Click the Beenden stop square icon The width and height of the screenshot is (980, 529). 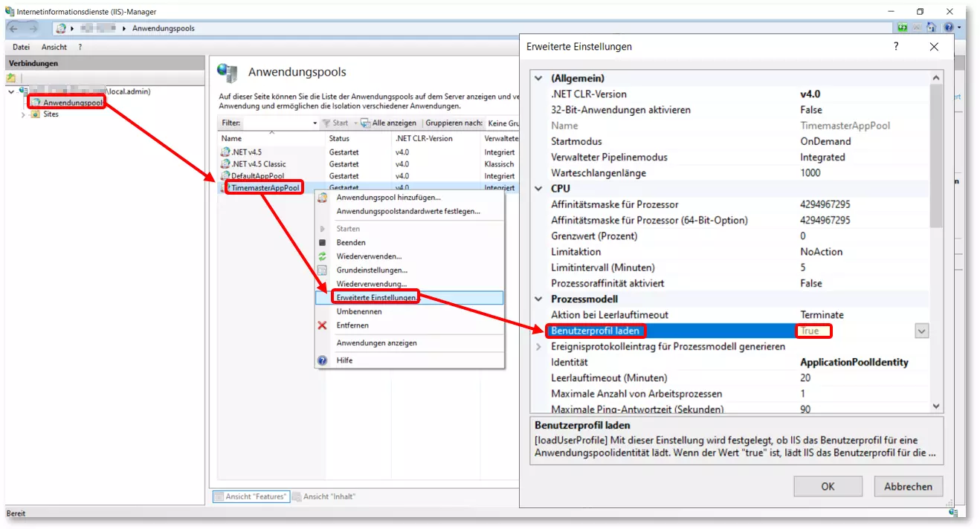click(322, 243)
